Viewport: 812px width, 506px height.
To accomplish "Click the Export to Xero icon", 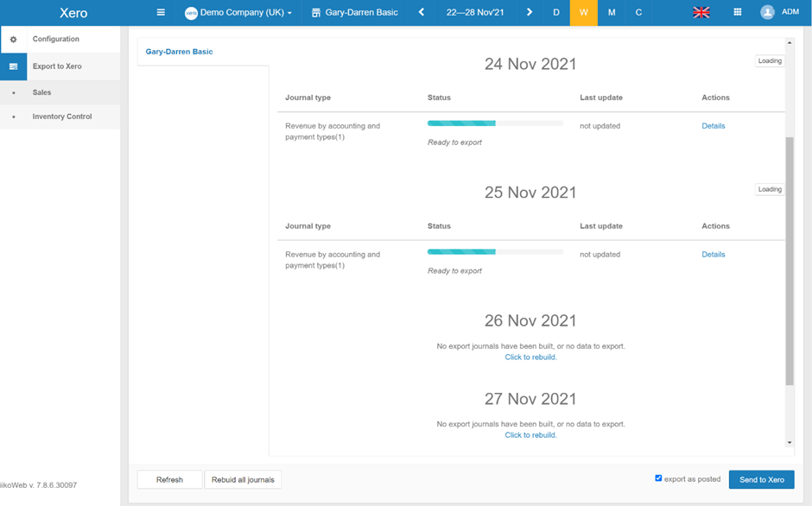I will point(13,66).
